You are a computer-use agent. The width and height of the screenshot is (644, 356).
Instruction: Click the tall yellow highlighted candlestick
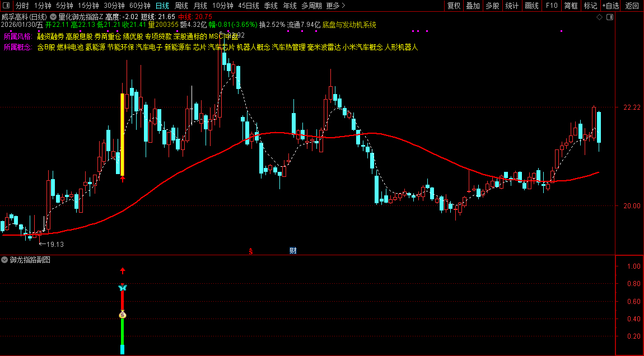click(123, 135)
